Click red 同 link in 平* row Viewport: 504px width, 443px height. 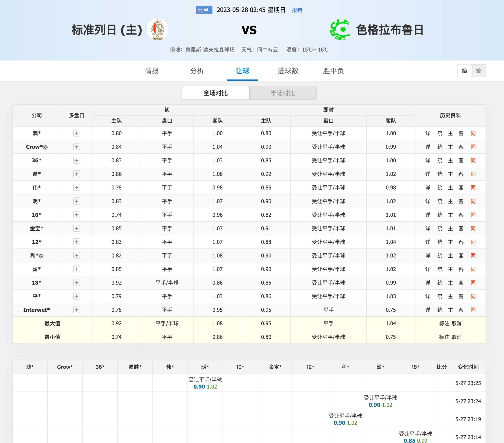coord(473,296)
